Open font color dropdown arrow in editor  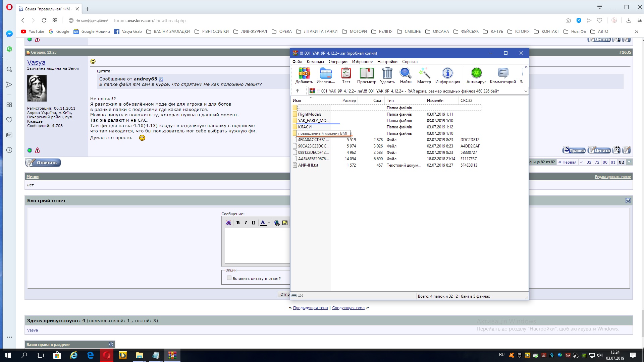[269, 223]
